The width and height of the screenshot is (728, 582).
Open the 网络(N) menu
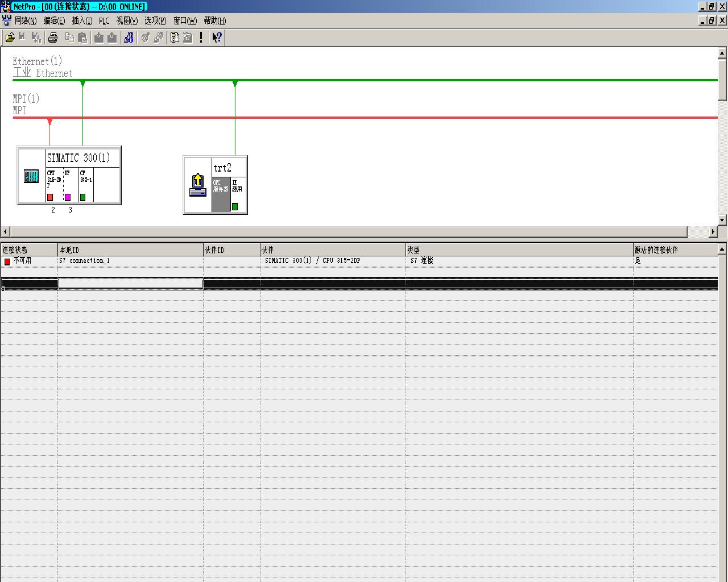pyautogui.click(x=26, y=21)
